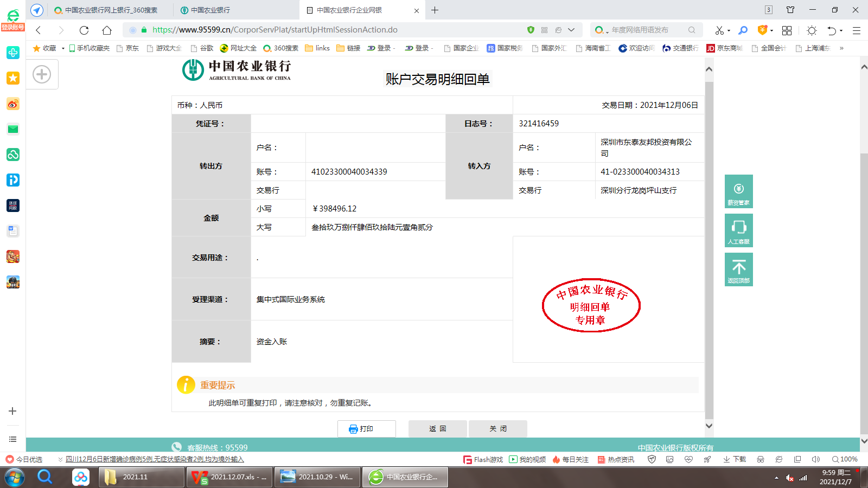
Task: Click the inner page scrollbar down arrow
Action: pyautogui.click(x=709, y=426)
